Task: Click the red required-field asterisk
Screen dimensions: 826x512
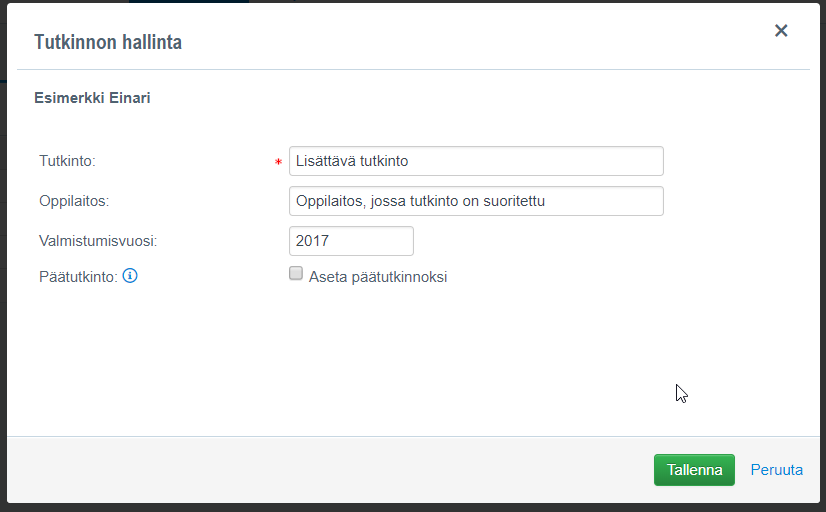Action: tap(278, 163)
